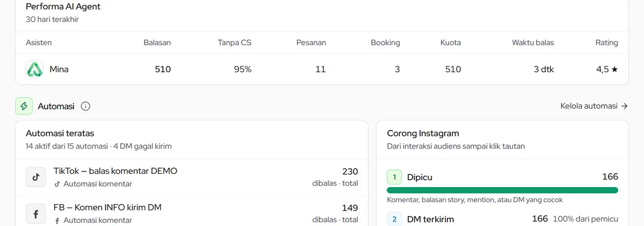This screenshot has height=226, width=644.
Task: Click the 3 dtk reply time value
Action: coord(544,69)
